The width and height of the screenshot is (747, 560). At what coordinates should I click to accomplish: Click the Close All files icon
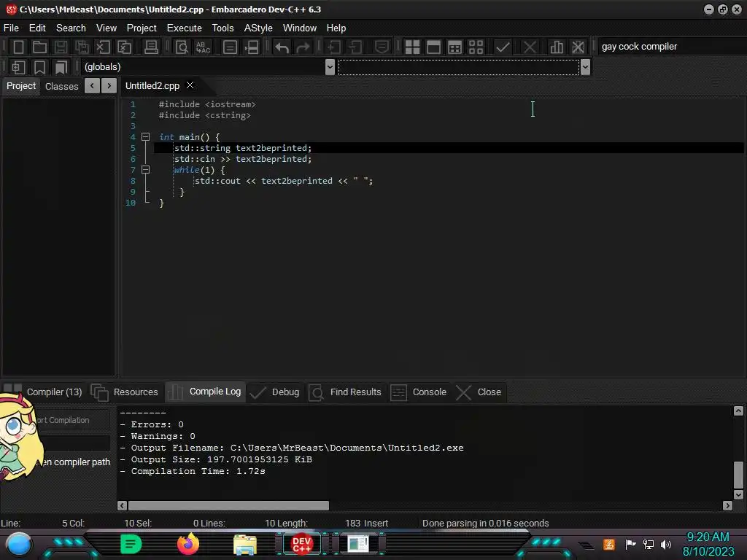[124, 47]
